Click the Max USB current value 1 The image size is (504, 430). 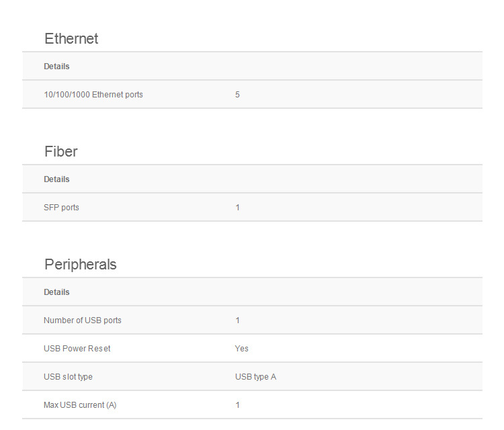pyautogui.click(x=237, y=405)
